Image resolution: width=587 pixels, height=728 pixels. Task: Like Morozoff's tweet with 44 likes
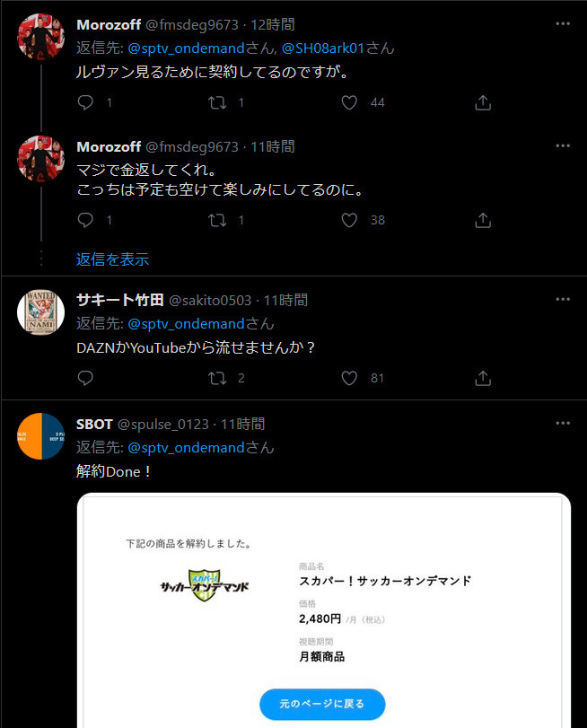[349, 102]
